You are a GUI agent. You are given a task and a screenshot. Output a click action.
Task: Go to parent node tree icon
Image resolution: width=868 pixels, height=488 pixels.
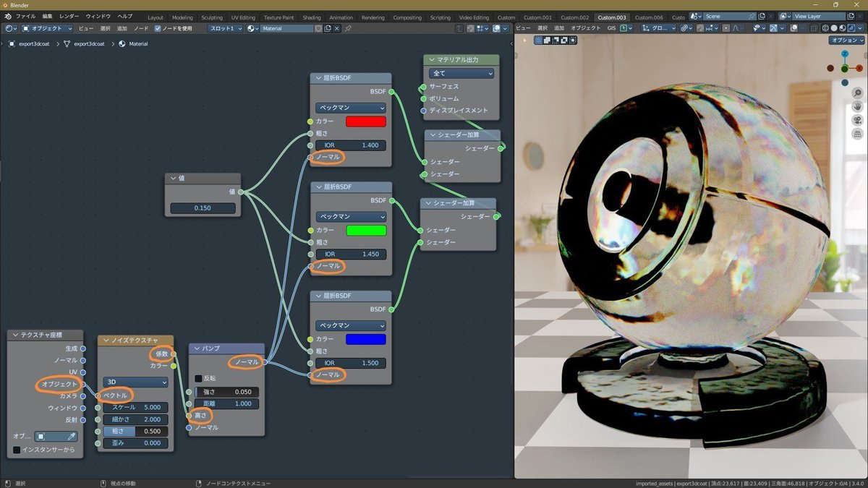[460, 28]
